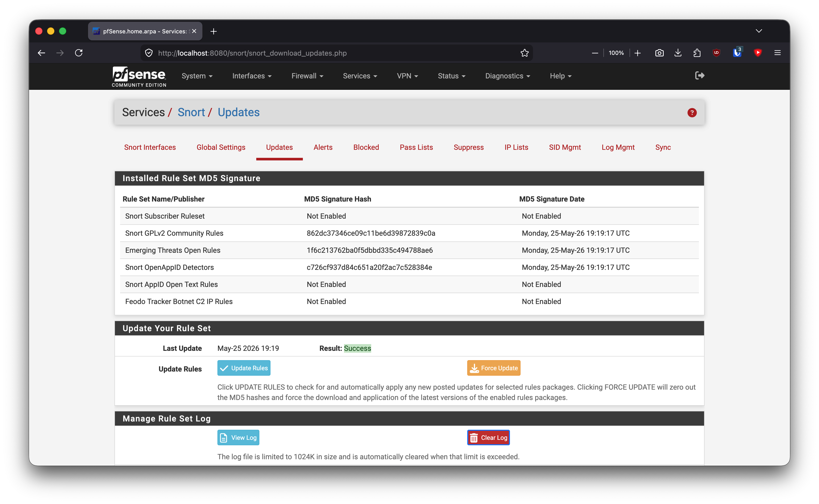Go back with the browser back arrow

click(x=41, y=53)
